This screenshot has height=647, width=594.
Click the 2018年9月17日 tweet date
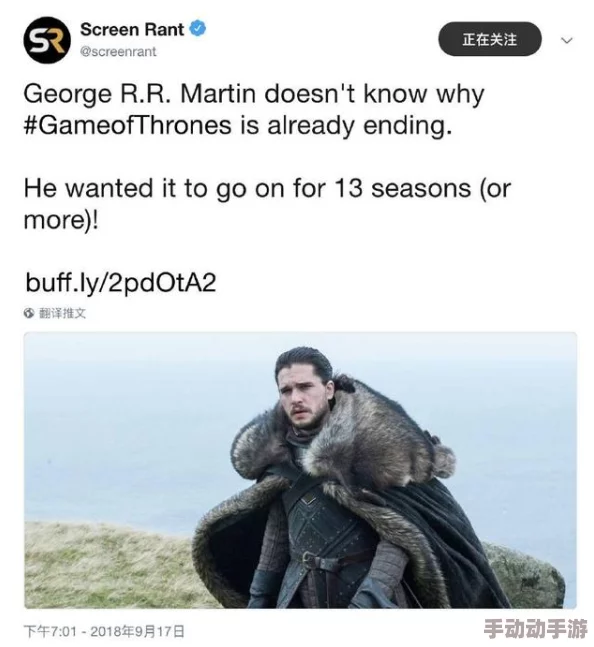(x=137, y=631)
